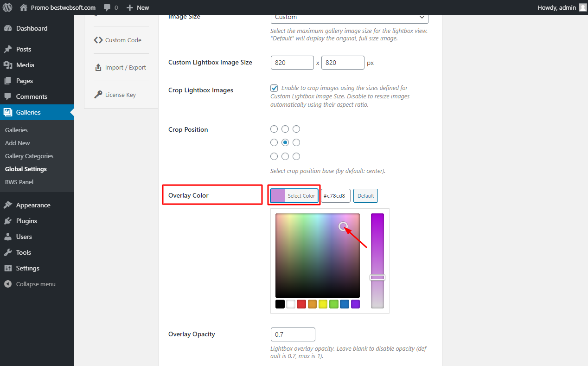588x366 pixels.
Task: Uncheck the Crop Lightbox Images checkbox
Action: (274, 88)
